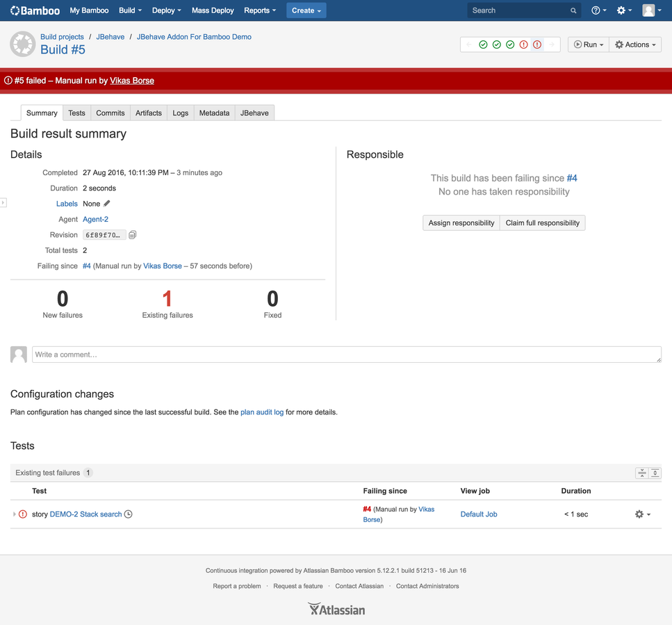Open #4 link in Failing since detail
The height and width of the screenshot is (625, 672).
pos(87,266)
